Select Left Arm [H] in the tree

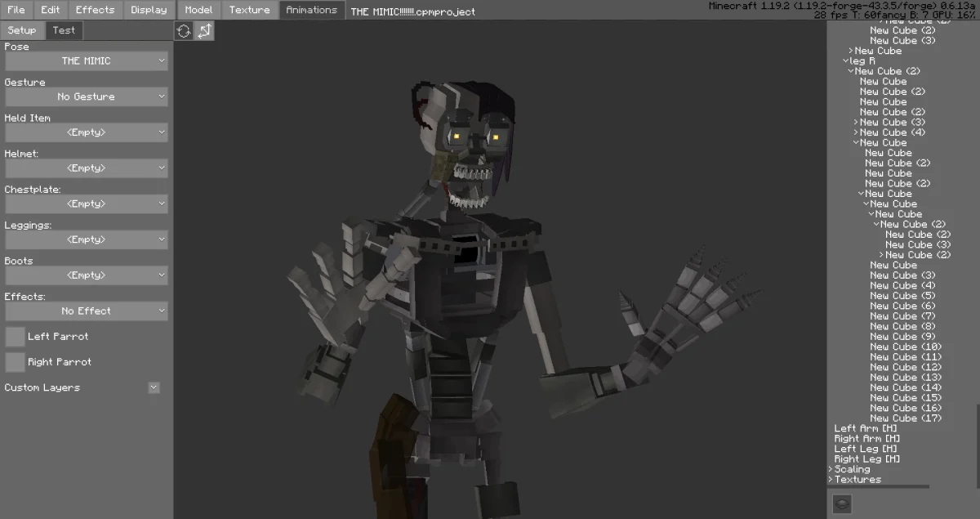[866, 429]
